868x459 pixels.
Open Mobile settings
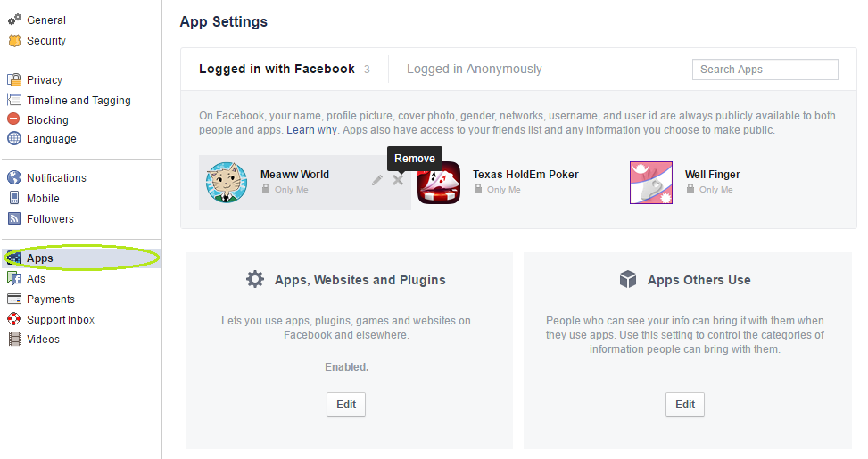click(43, 198)
